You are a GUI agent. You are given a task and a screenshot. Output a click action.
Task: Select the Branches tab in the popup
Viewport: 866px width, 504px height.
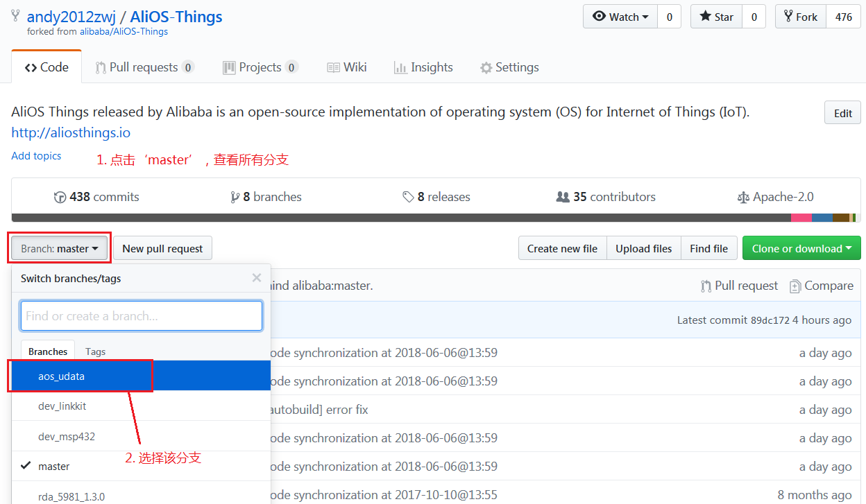(x=48, y=351)
